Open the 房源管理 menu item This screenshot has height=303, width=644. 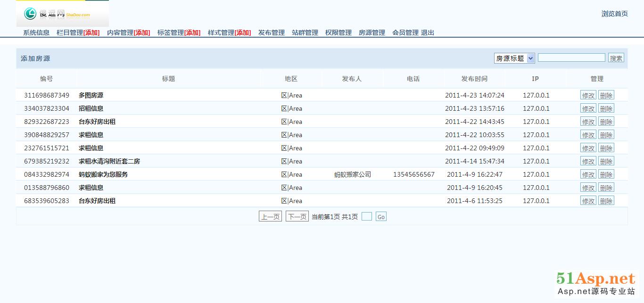point(372,33)
